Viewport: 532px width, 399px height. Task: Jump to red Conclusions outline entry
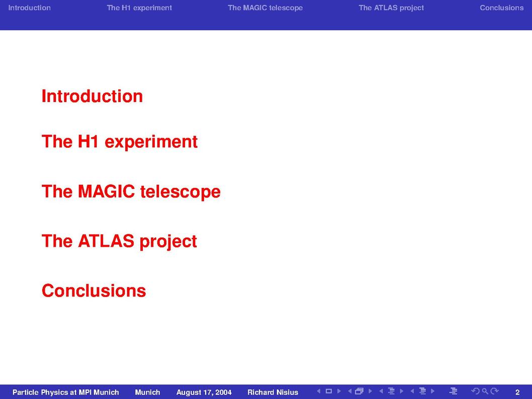pos(94,290)
